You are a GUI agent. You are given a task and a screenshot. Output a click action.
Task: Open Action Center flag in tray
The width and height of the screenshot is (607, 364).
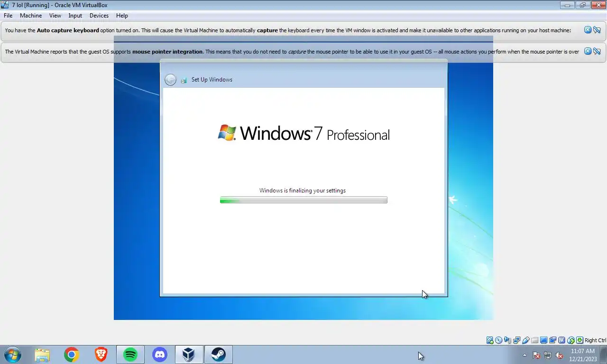tap(536, 355)
